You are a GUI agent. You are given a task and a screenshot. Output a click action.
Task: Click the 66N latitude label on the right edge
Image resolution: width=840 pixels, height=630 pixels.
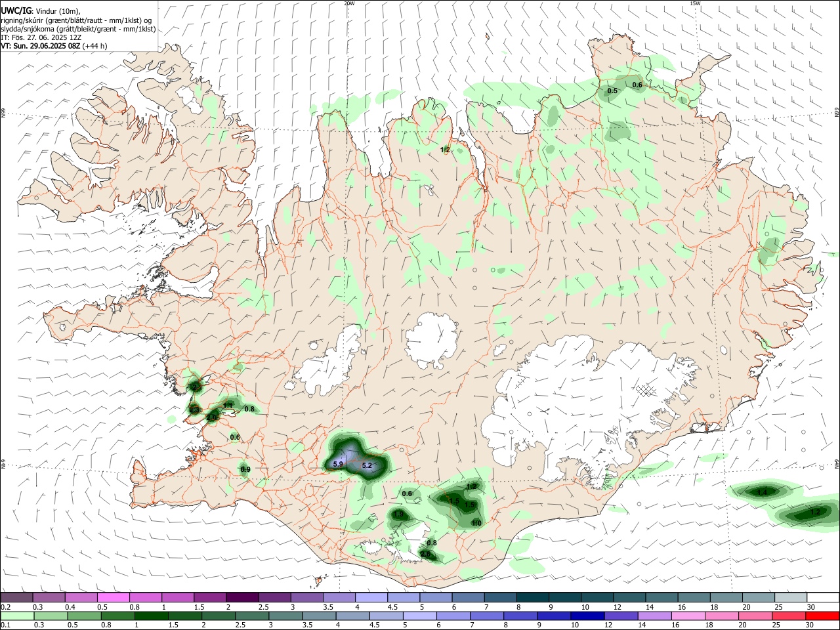pos(837,112)
